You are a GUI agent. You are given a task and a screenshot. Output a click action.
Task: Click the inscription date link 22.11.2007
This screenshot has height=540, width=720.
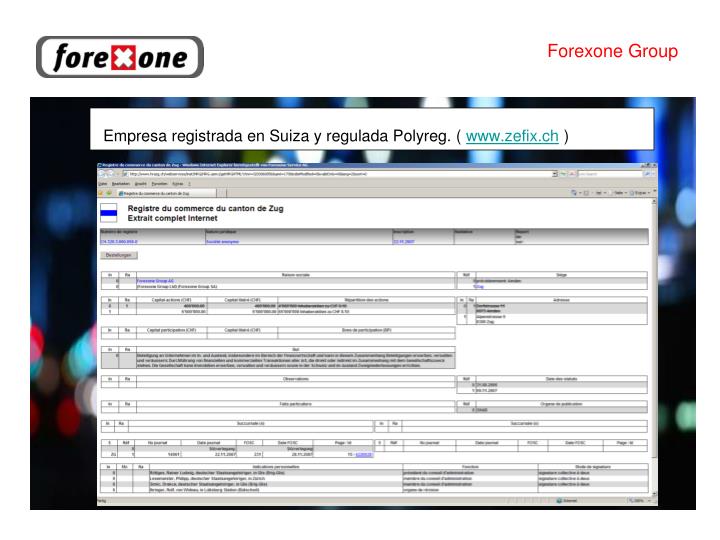[x=404, y=242]
